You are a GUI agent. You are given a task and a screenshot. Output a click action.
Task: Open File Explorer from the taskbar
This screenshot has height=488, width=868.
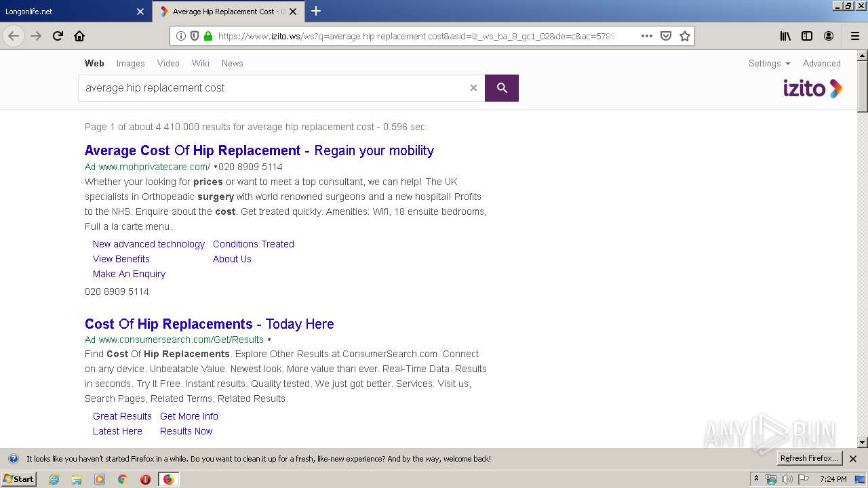click(x=77, y=479)
